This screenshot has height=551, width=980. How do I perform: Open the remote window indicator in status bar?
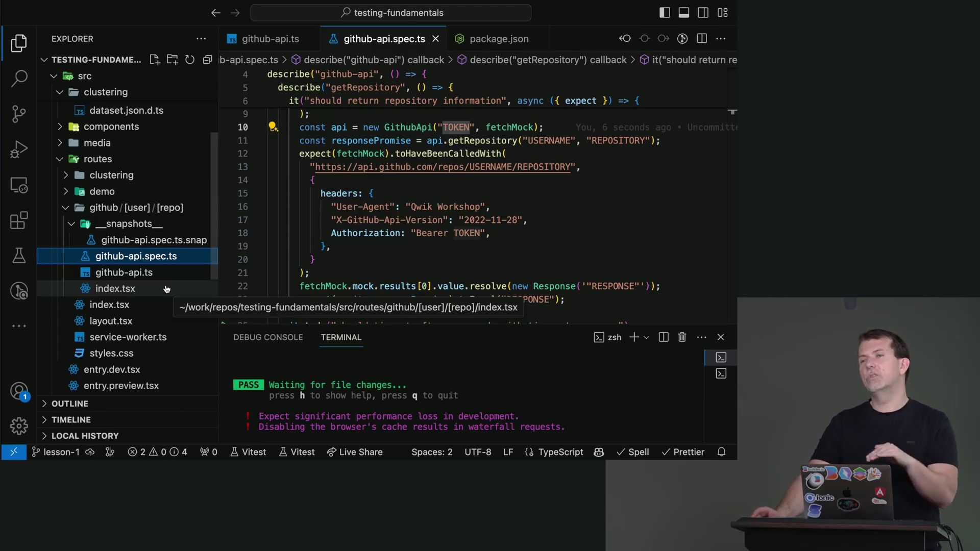[x=14, y=452]
